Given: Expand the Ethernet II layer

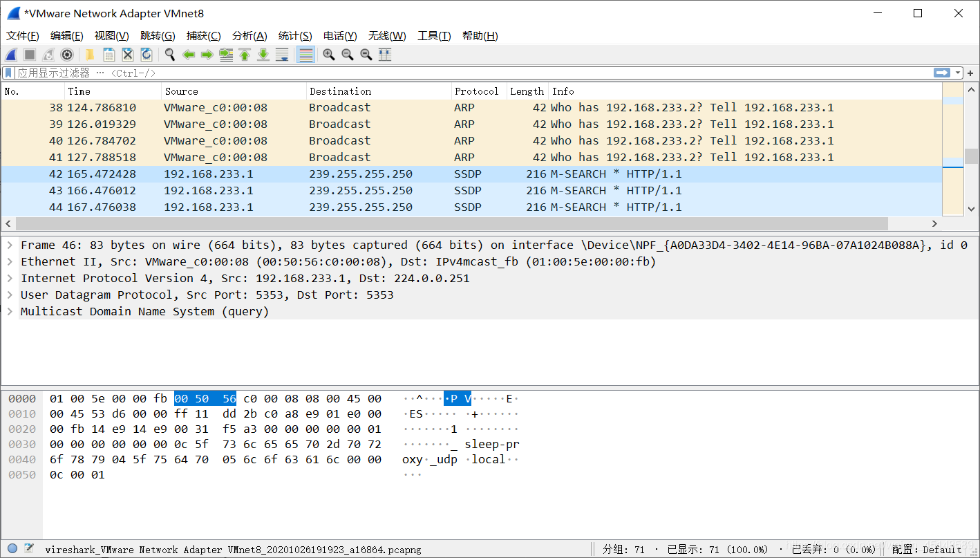Looking at the screenshot, I should pos(10,261).
